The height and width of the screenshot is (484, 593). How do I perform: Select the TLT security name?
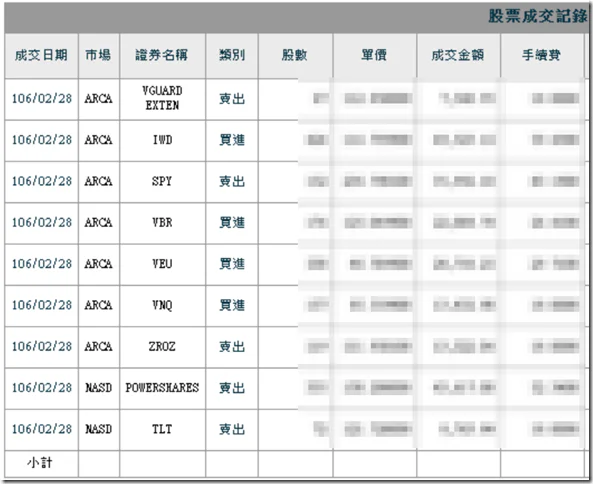[162, 429]
